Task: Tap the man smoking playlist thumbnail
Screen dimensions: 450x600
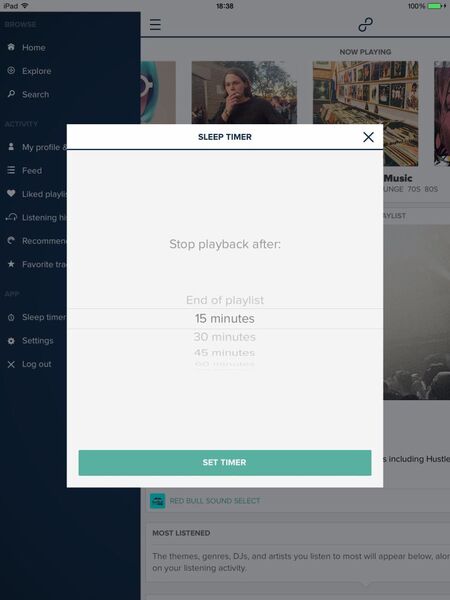Action: pos(244,92)
